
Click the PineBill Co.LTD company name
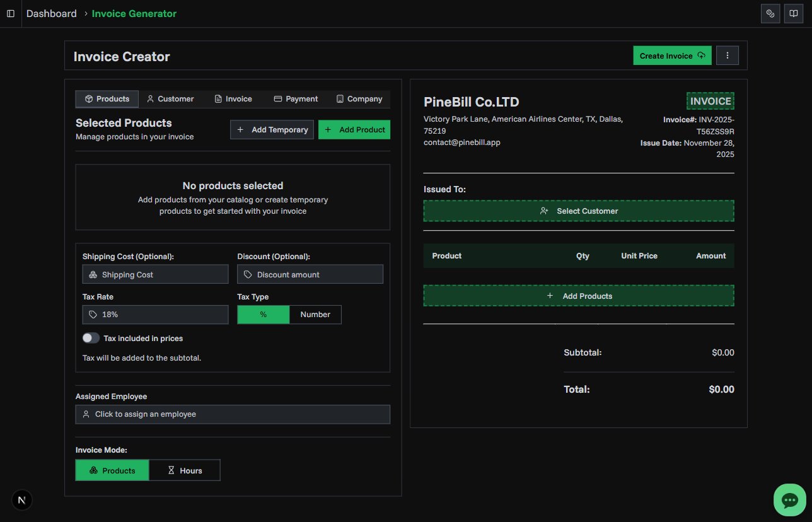(x=472, y=102)
